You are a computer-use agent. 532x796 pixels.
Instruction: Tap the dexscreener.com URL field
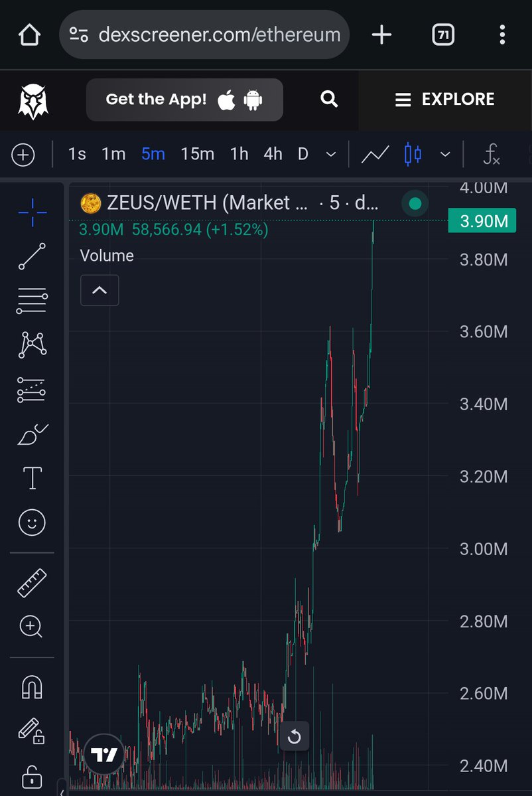click(204, 35)
